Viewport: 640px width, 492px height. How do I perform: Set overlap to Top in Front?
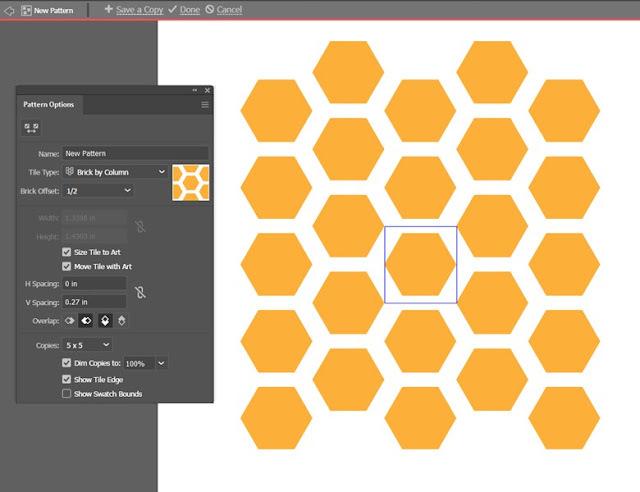click(105, 321)
